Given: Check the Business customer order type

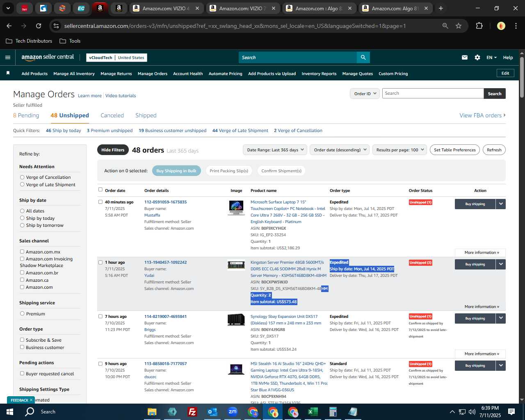Looking at the screenshot, I should click(x=22, y=347).
